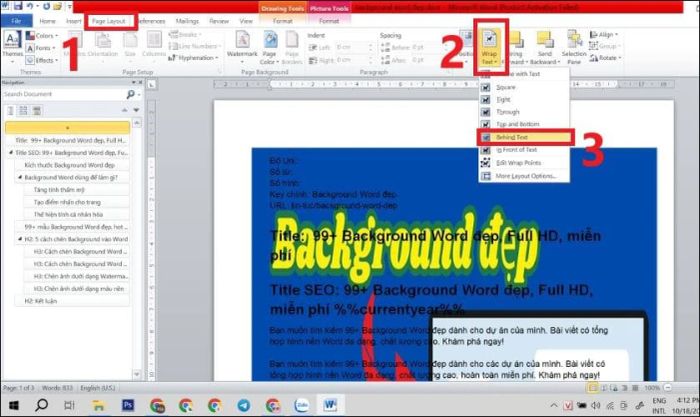Viewport: 700px width, 417px height.
Task: Select Top and Bottom wrap option
Action: tap(524, 124)
